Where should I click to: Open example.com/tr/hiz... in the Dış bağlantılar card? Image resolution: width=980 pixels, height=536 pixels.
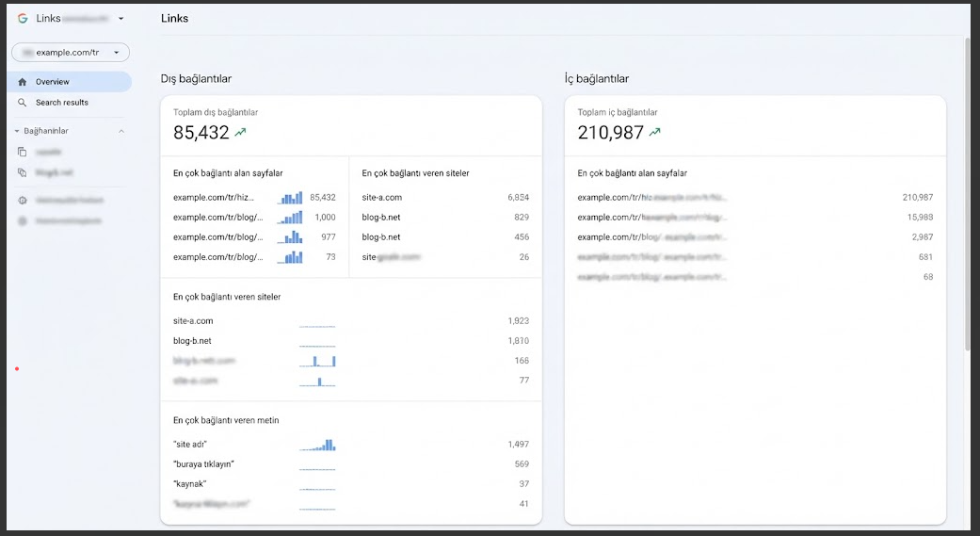tap(214, 198)
